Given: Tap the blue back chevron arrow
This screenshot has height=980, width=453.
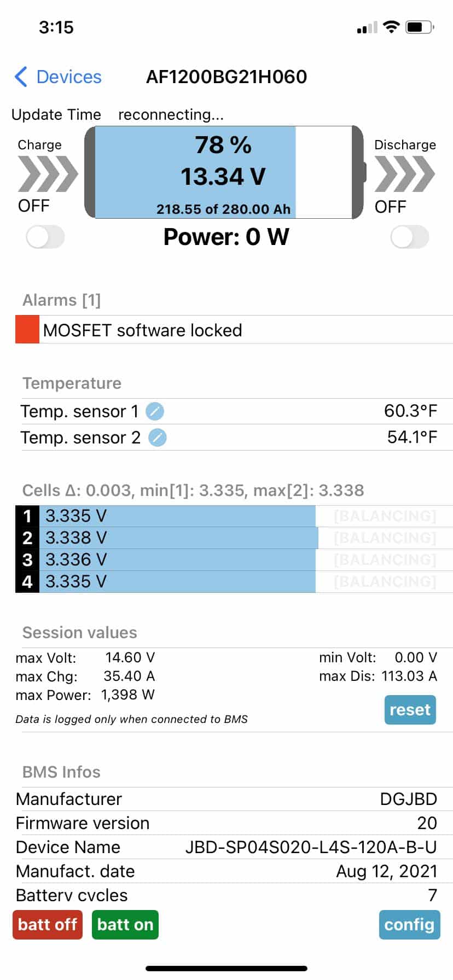Looking at the screenshot, I should coord(21,77).
